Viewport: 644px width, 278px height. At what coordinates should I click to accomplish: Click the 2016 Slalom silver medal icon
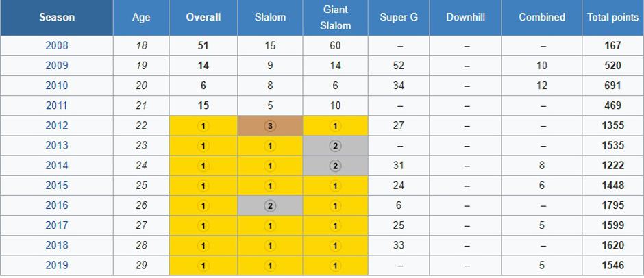click(271, 205)
